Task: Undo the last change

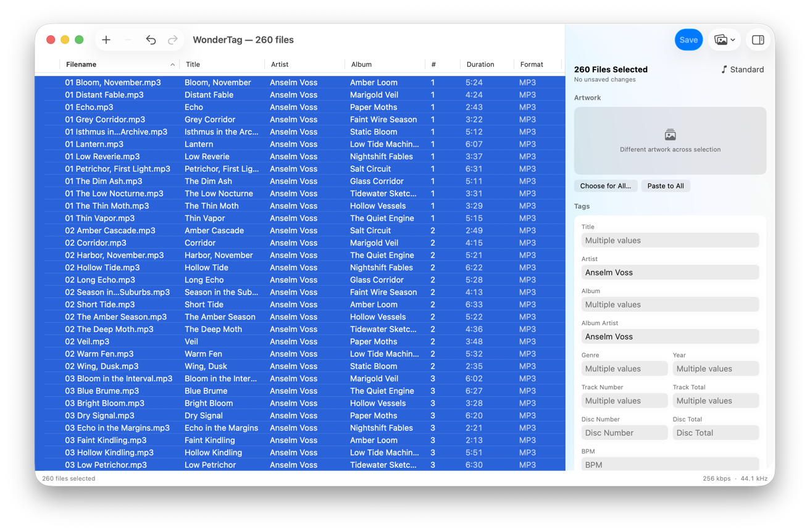Action: pyautogui.click(x=151, y=40)
